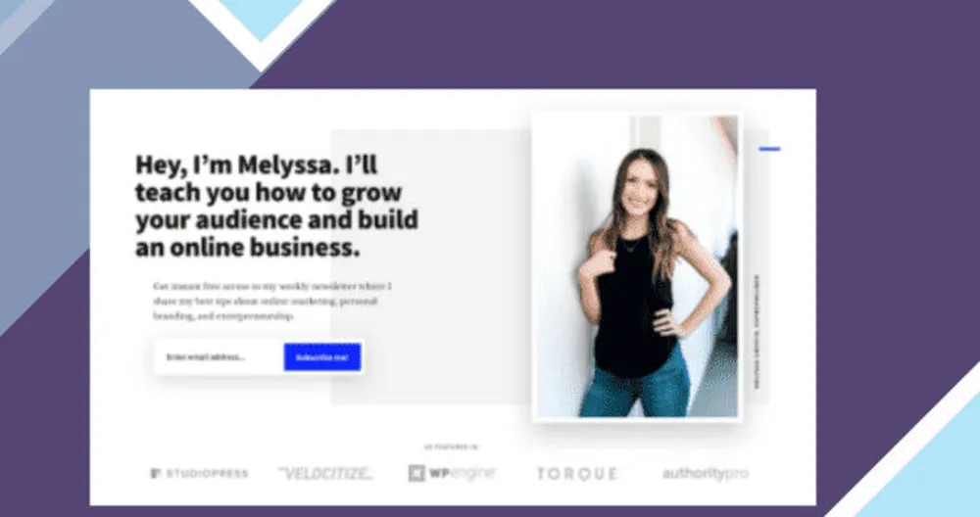980x517 pixels.
Task: Open Melyssa's portrait photo
Action: (x=638, y=266)
